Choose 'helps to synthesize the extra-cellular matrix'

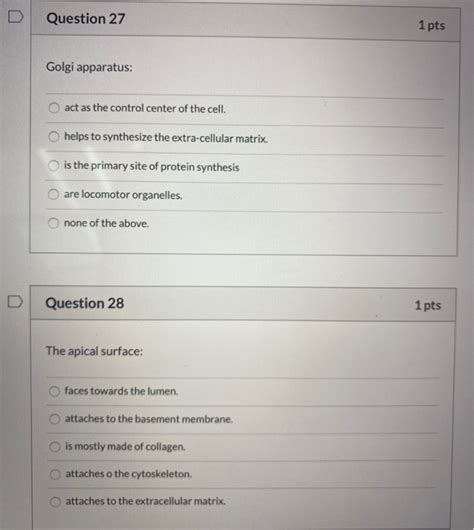[53, 137]
